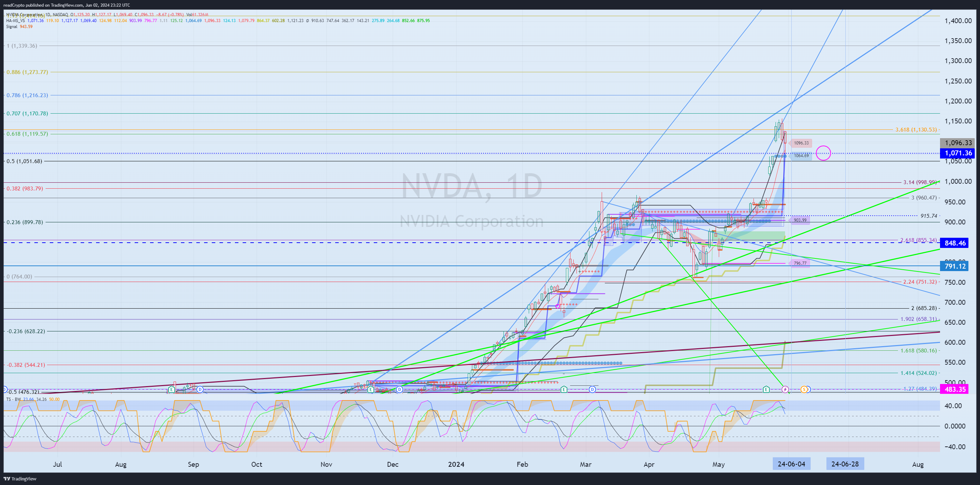Image resolution: width=980 pixels, height=485 pixels.
Task: Select the 24-06-04 date label
Action: click(791, 464)
